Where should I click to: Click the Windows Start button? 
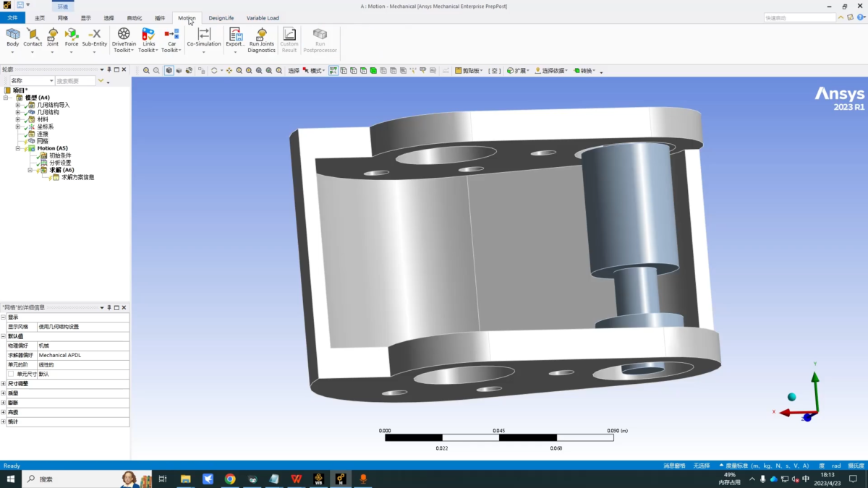coord(11,479)
